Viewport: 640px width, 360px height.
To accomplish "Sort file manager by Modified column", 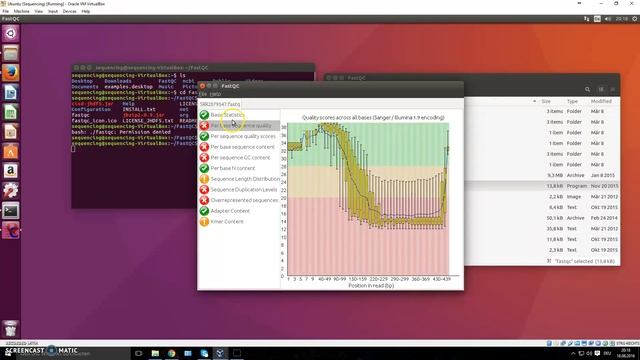I will click(601, 101).
